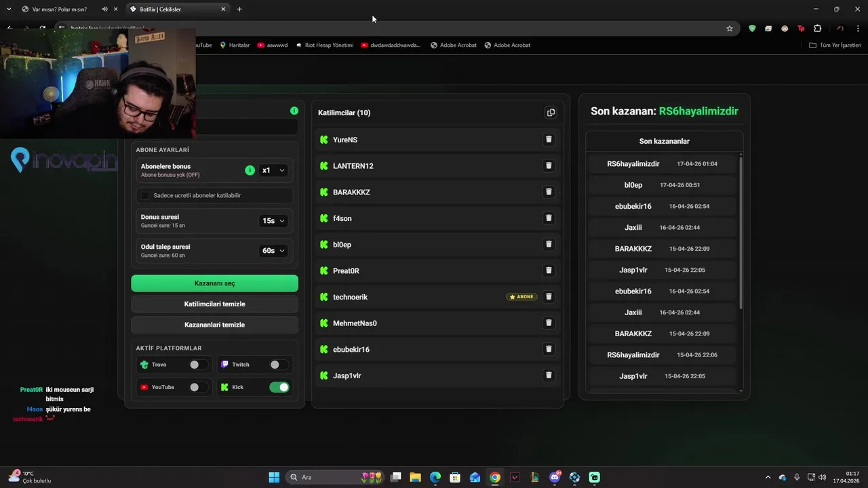Click the first Adobe Acrobat bookmark
Screen dimensions: 868x488
[453, 45]
